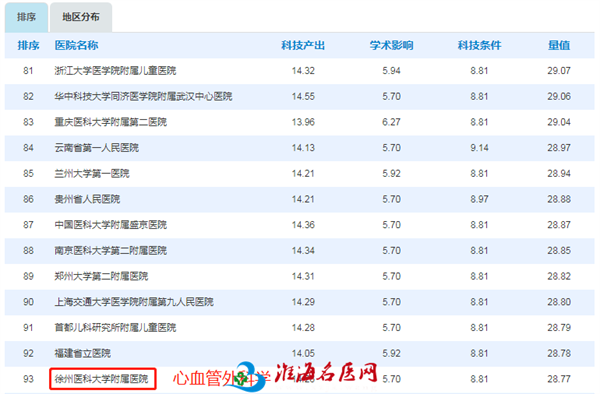This screenshot has height=394, width=600.
Task: Open 浙江大学医学院附属儿童医院 entry
Action: tap(115, 71)
